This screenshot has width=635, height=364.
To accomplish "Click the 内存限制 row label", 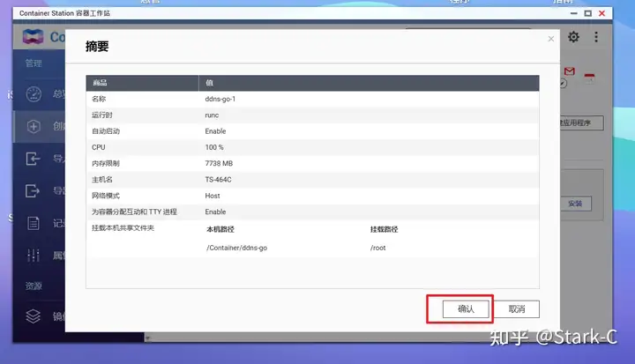I will click(106, 164).
